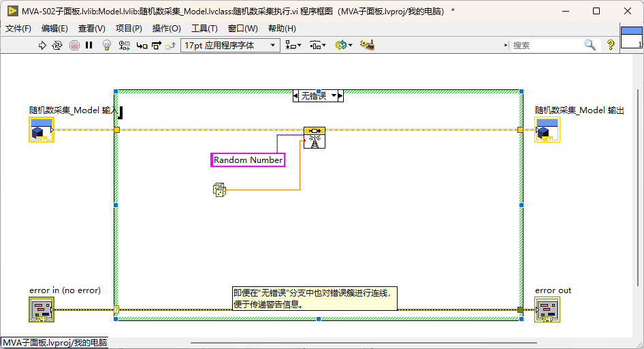Click case selector previous arrow
Image resolution: width=644 pixels, height=349 pixels.
(295, 96)
